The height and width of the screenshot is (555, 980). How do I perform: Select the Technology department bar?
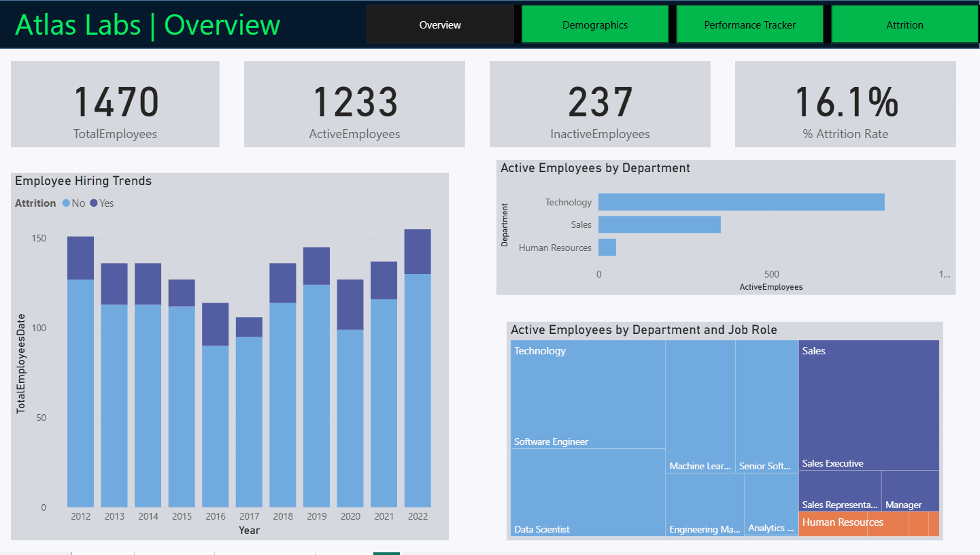741,202
